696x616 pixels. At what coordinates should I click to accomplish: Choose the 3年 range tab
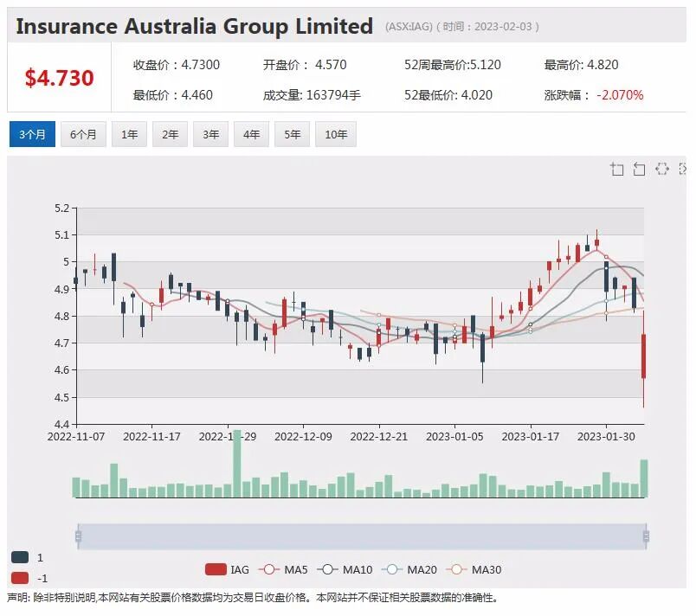click(211, 134)
